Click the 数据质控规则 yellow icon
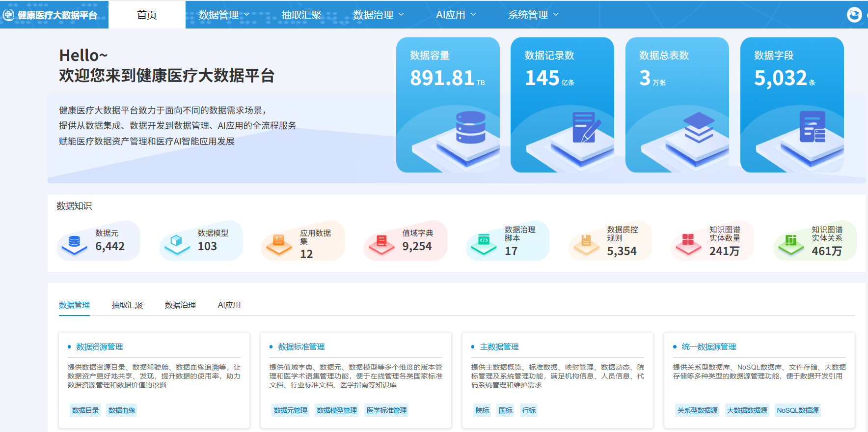 (586, 242)
